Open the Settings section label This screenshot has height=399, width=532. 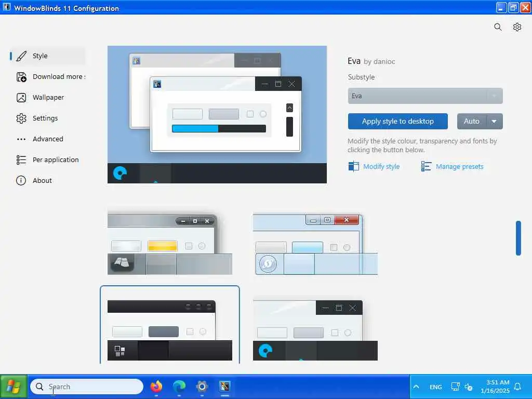point(45,118)
